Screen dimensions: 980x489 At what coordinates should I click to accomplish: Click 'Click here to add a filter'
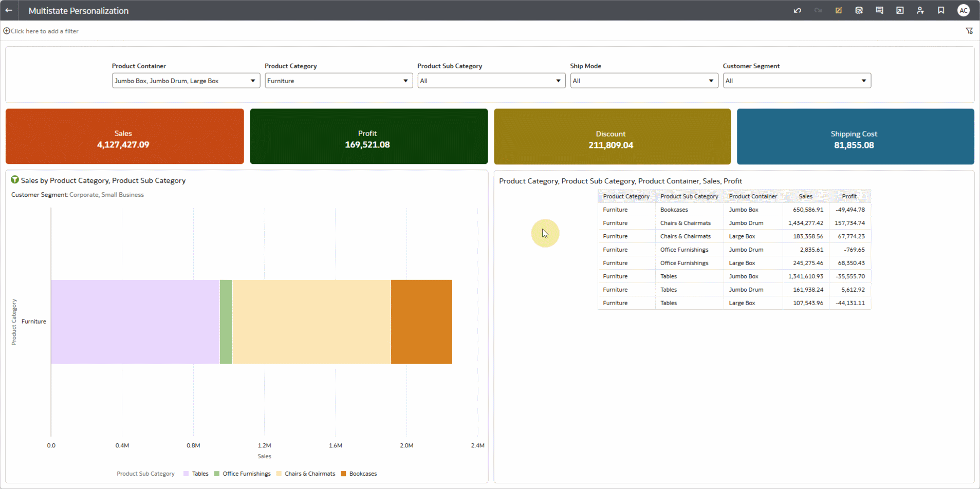44,31
